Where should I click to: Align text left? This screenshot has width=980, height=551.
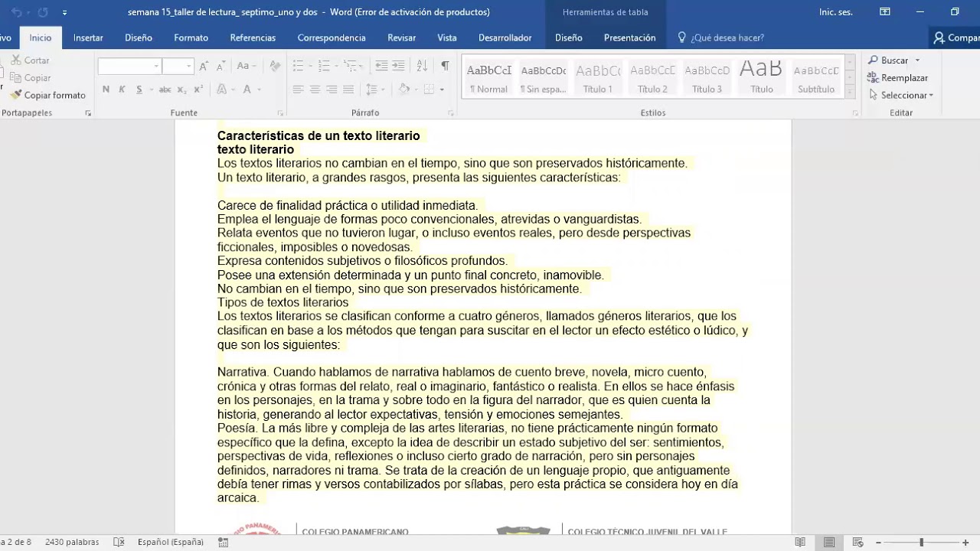(298, 90)
